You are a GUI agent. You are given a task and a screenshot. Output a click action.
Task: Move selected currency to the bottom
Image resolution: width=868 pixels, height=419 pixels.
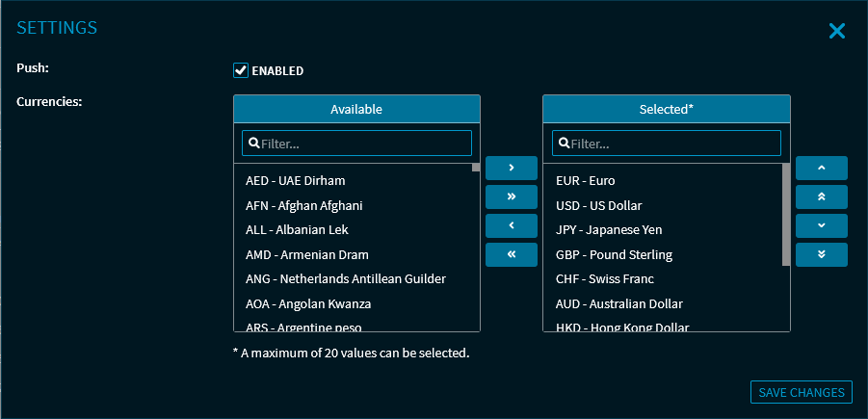pyautogui.click(x=821, y=254)
